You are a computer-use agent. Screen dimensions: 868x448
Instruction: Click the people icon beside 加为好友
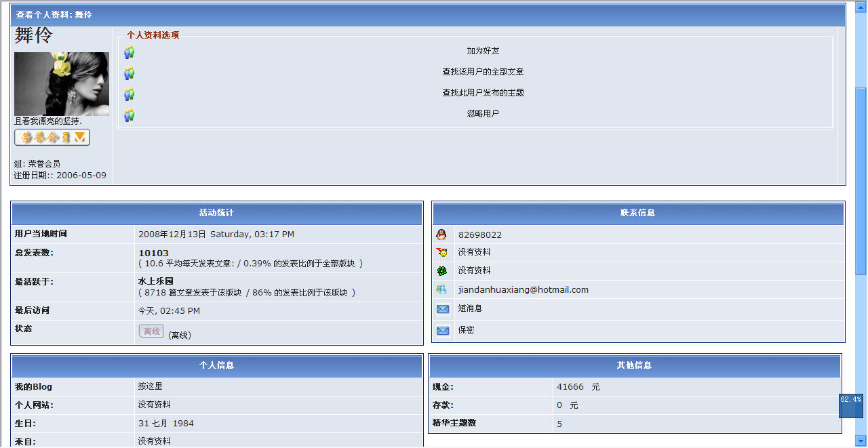(129, 52)
